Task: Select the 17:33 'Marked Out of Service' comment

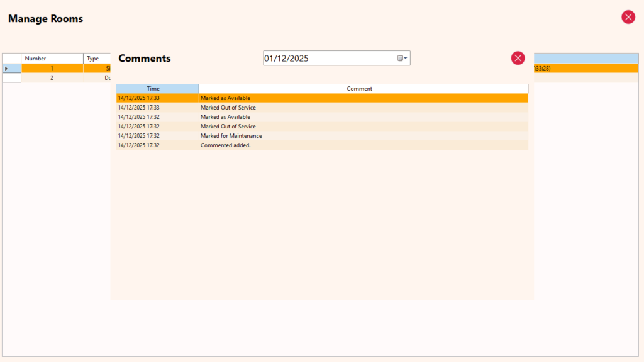Action: (228, 108)
